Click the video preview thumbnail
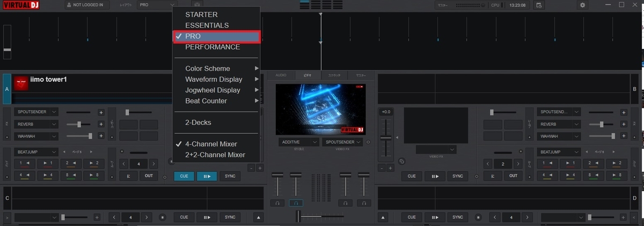 (321, 109)
